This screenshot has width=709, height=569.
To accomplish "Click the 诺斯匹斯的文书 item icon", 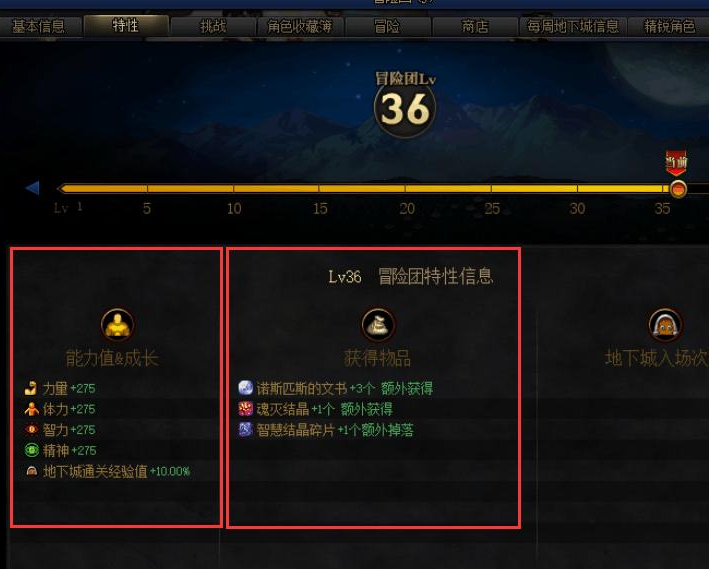I will pyautogui.click(x=246, y=388).
